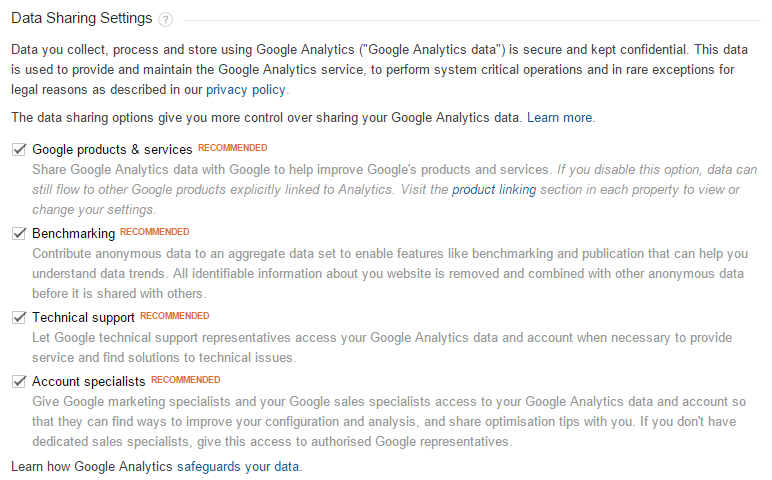Click the help icon beside Data Sharing Settings
Image resolution: width=772 pixels, height=480 pixels.
click(x=165, y=20)
